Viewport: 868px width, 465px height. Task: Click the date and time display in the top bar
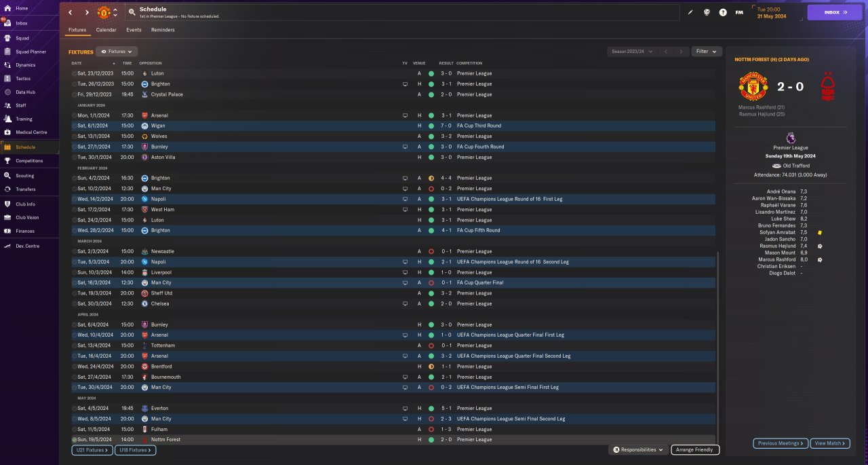tap(773, 12)
